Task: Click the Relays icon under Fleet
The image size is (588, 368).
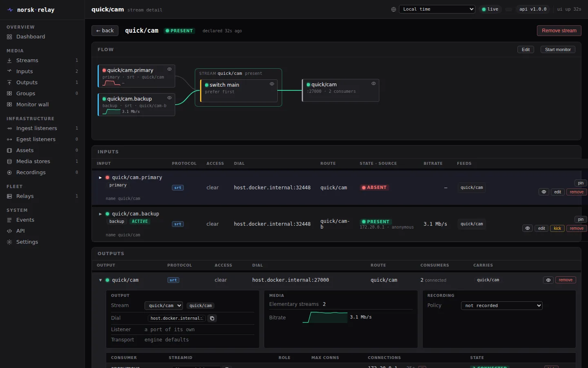Action: (x=9, y=196)
